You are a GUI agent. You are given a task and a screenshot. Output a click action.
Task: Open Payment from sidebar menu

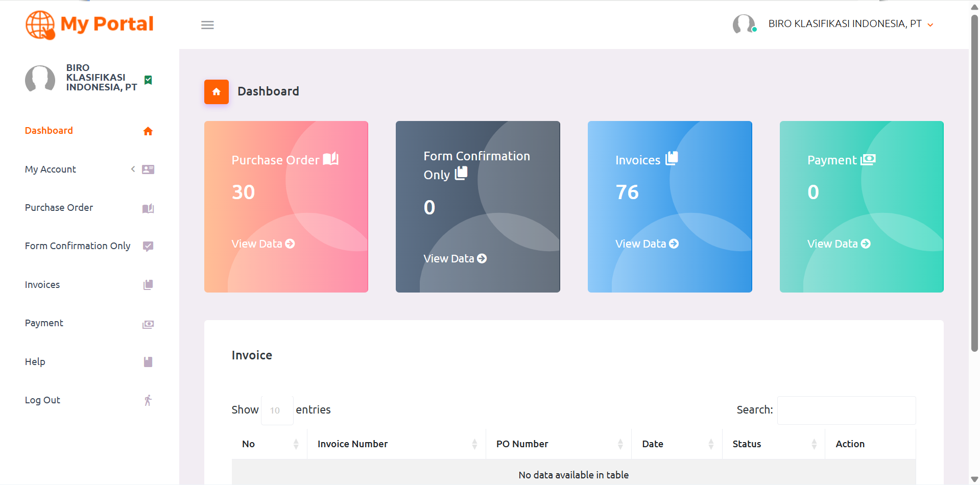click(x=44, y=323)
